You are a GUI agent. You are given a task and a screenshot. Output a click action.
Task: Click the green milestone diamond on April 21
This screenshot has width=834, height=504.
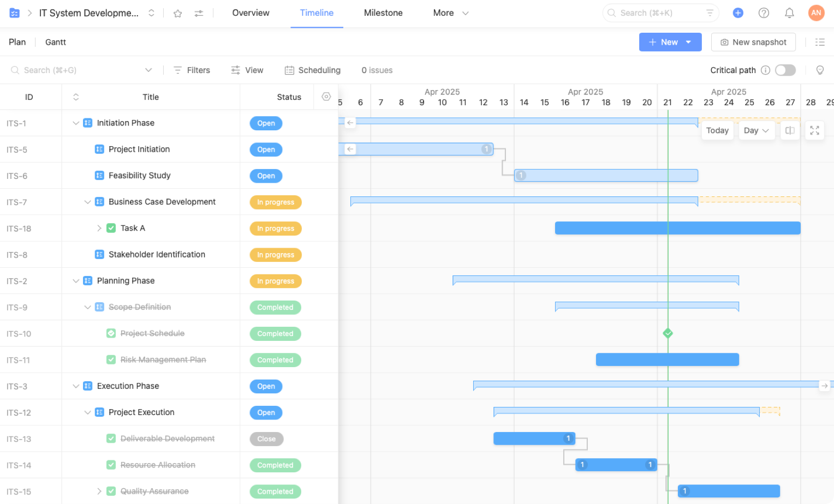668,333
